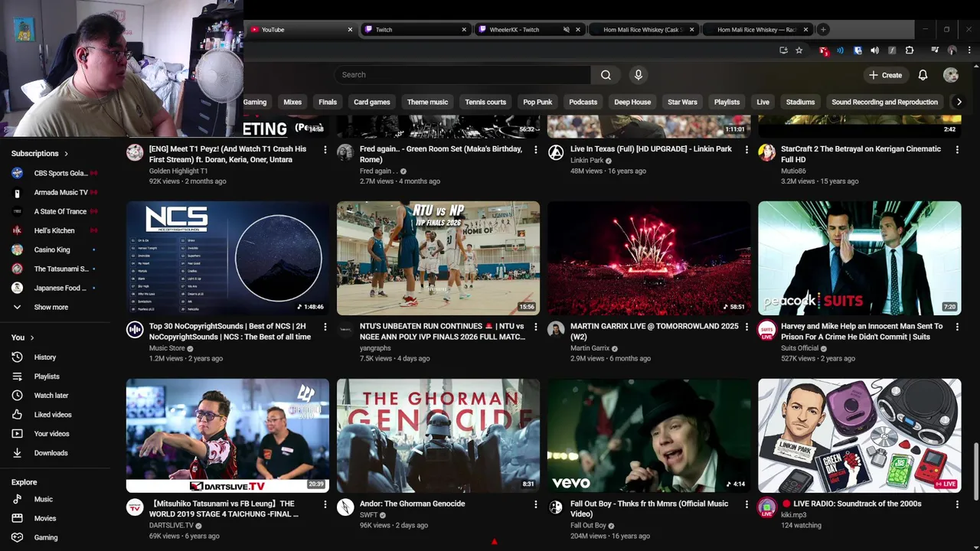
Task: Select the Tennis courts chip
Action: click(485, 102)
